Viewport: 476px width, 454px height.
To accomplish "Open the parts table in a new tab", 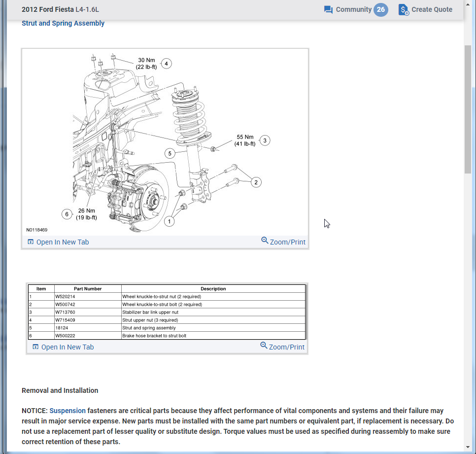I will coord(68,347).
